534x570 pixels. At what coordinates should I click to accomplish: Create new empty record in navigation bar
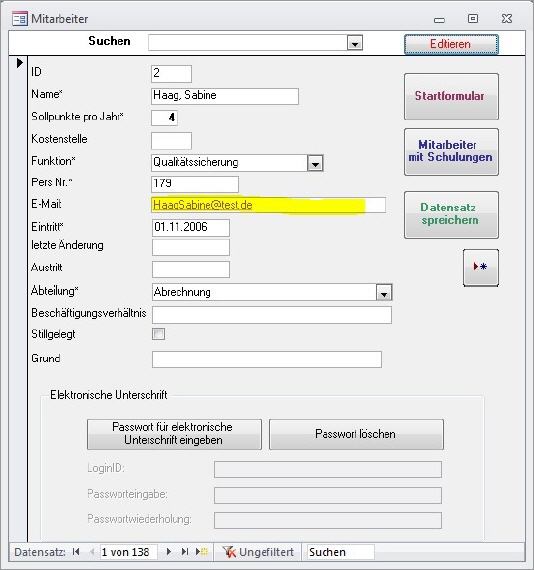click(202, 552)
